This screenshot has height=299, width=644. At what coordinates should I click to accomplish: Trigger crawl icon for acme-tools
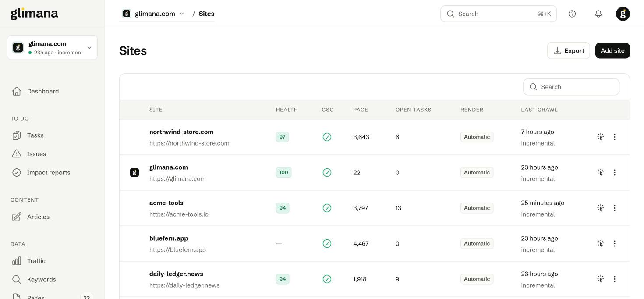pos(601,208)
